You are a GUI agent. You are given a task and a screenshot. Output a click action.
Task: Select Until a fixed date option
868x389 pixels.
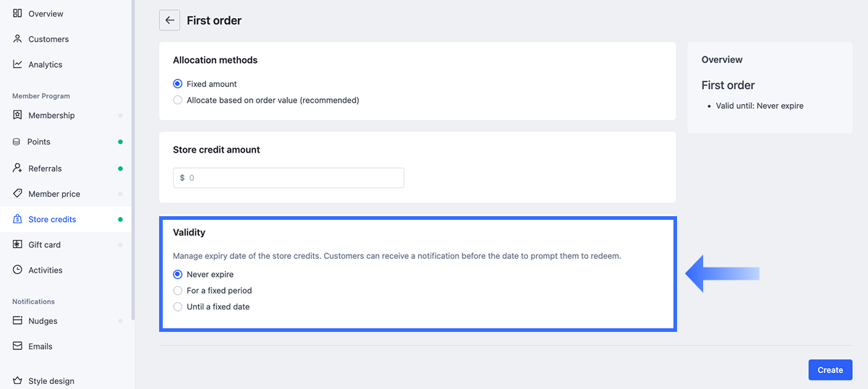[178, 307]
